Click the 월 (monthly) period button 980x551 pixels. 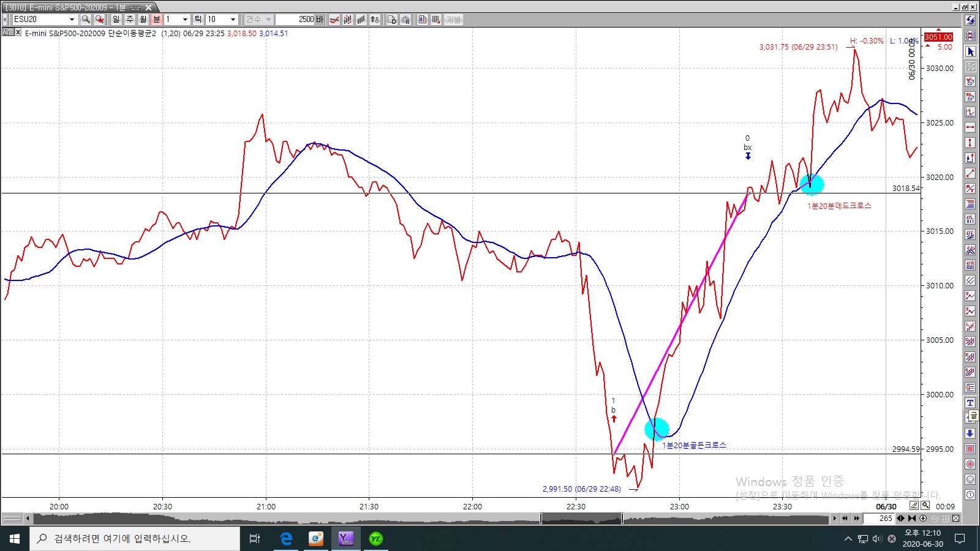[143, 20]
